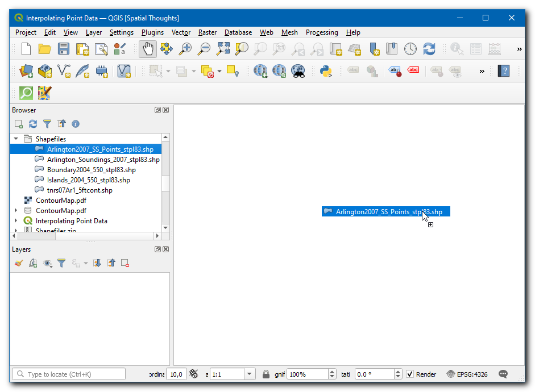The width and height of the screenshot is (535, 392).
Task: Open the Vector menu
Action: [x=181, y=32]
